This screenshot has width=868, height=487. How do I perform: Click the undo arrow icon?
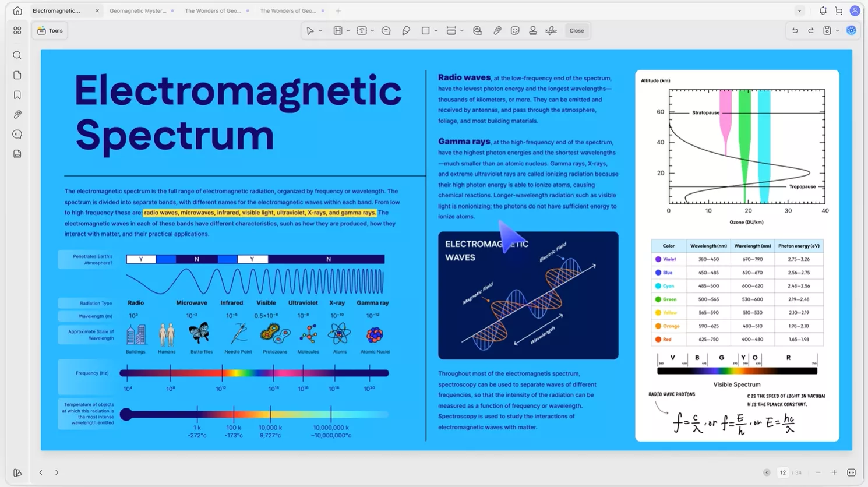pyautogui.click(x=795, y=31)
